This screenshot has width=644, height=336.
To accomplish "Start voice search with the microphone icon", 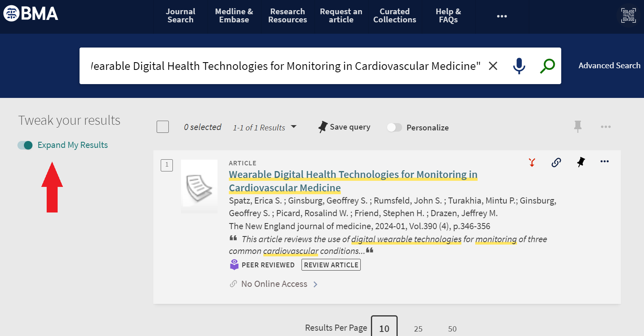I will pos(519,66).
